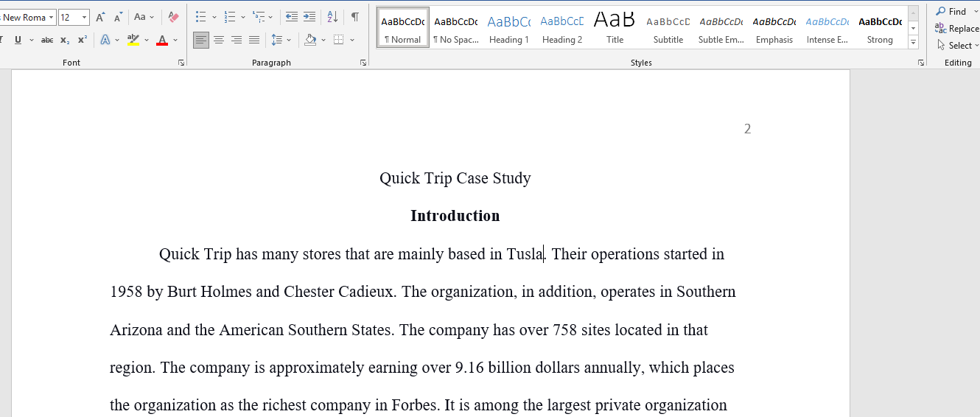Image resolution: width=980 pixels, height=417 pixels.
Task: Apply the Strong style
Action: 880,28
